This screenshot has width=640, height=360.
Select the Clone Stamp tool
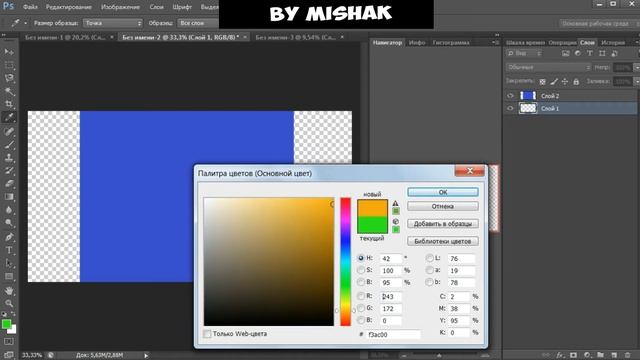9,158
